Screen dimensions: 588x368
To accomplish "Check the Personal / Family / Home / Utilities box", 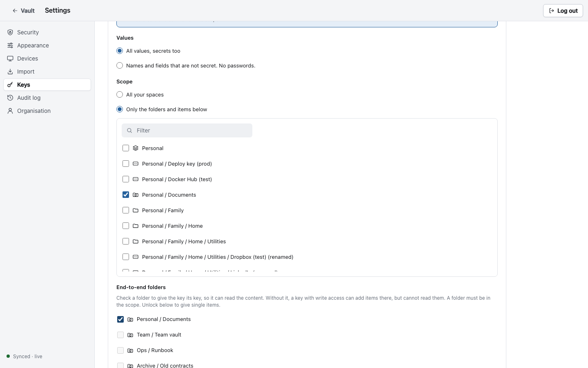I will coord(126,241).
